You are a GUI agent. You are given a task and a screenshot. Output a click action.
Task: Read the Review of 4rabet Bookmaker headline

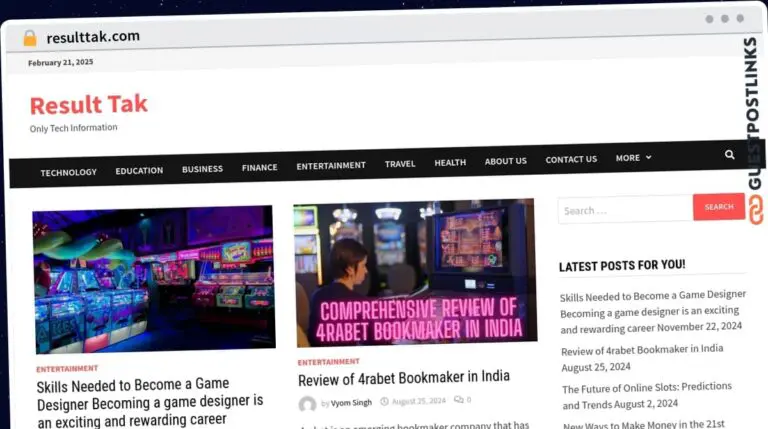coord(404,377)
